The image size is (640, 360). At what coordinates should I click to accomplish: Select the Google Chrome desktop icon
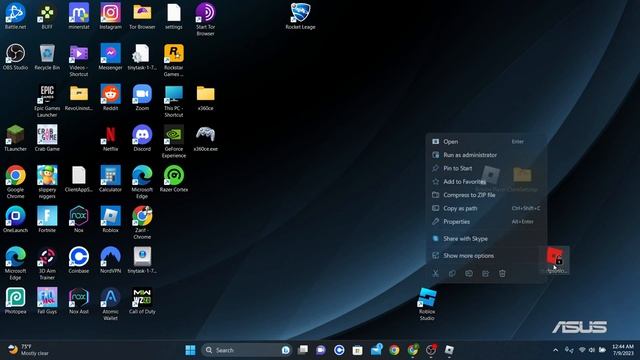(x=16, y=182)
